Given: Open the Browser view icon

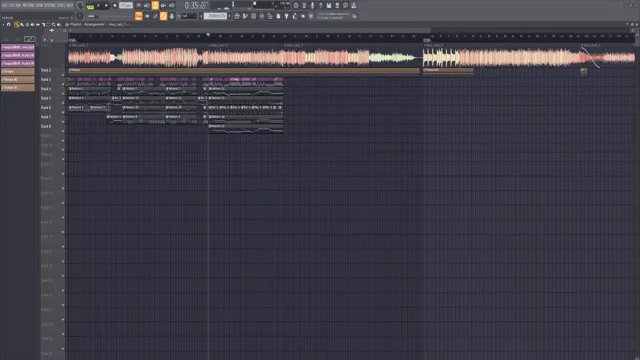Looking at the screenshot, I should (270, 16).
